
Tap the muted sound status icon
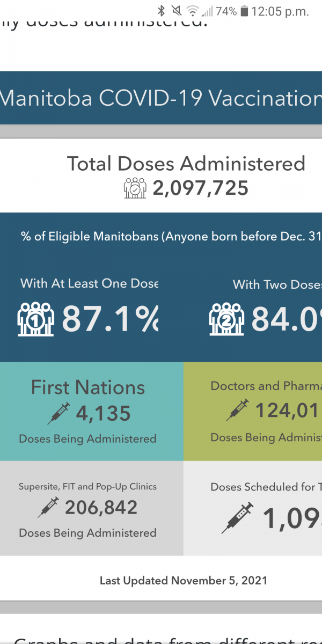click(x=177, y=11)
